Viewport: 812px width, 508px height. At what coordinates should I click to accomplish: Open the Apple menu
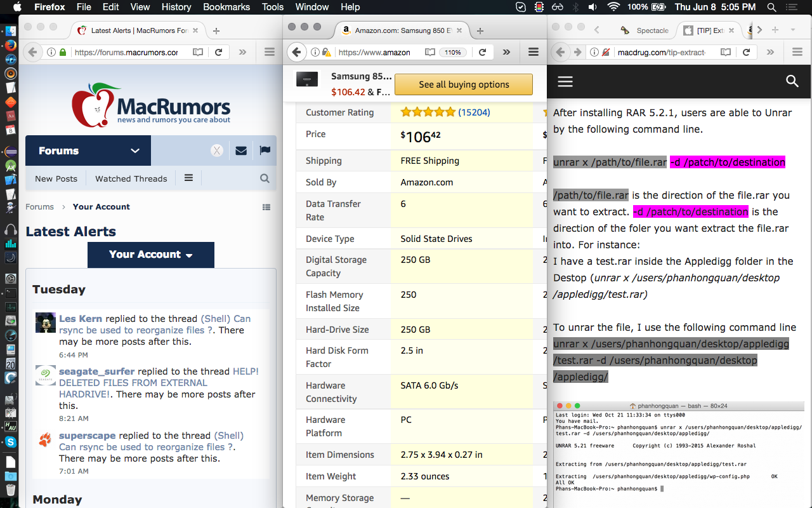coord(17,7)
